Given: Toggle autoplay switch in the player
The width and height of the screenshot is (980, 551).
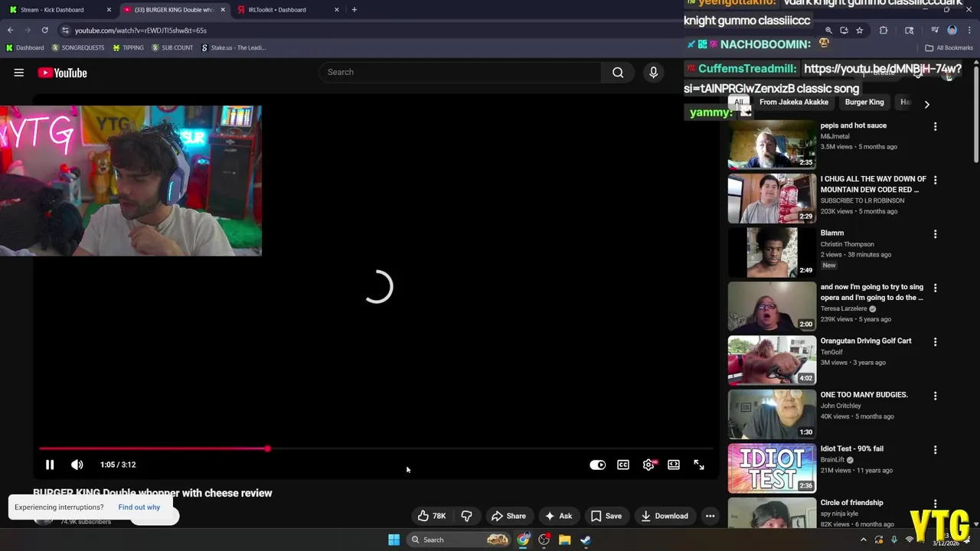Looking at the screenshot, I should pyautogui.click(x=597, y=465).
